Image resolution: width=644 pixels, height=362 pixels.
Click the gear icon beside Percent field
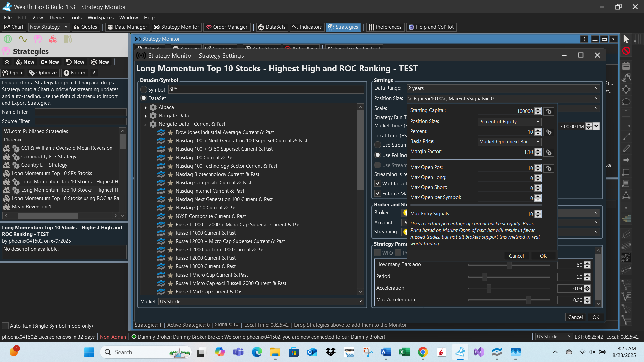(x=549, y=132)
